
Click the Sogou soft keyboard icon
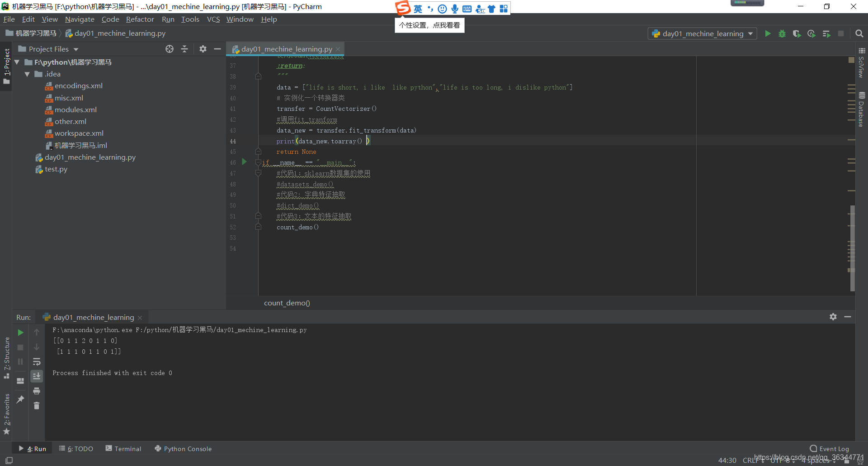coord(467,9)
